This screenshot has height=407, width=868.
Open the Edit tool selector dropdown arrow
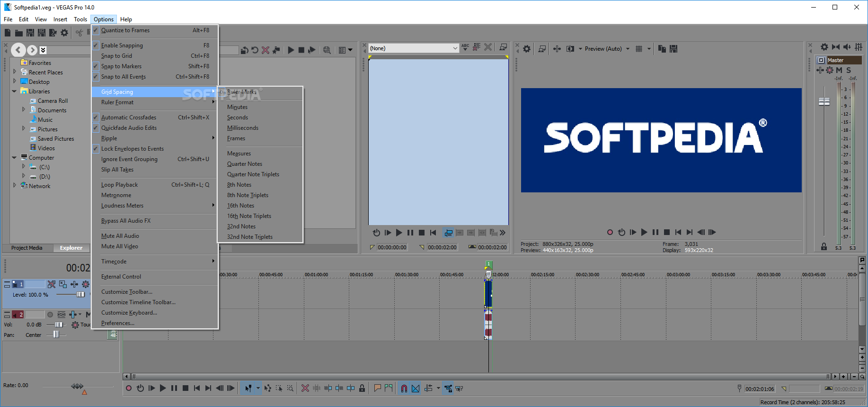coord(258,388)
